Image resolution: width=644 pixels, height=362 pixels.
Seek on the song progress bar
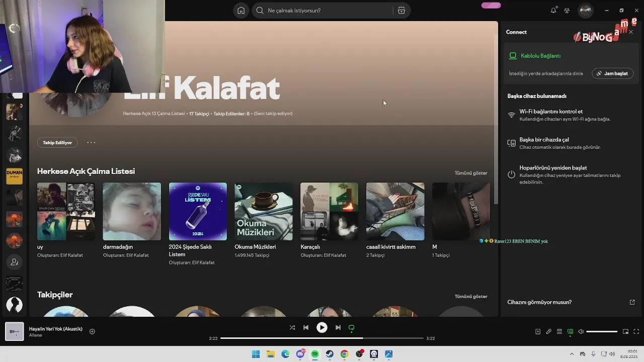[322, 338]
